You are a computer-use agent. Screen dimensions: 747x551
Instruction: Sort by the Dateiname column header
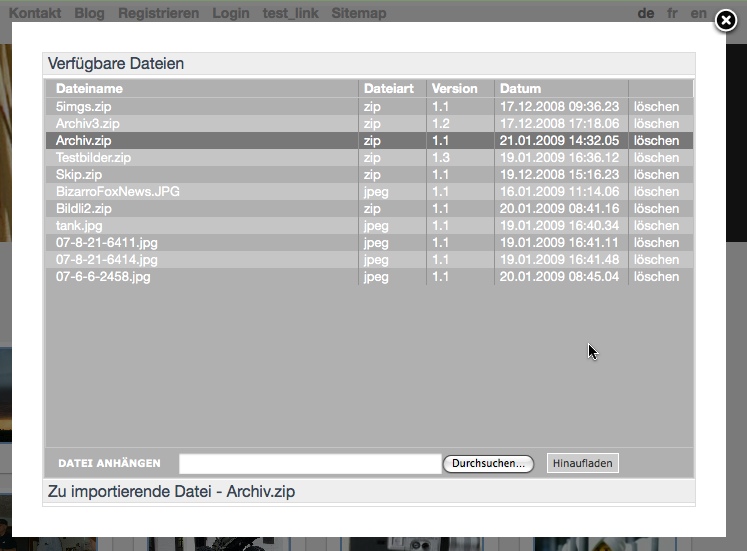[x=90, y=88]
